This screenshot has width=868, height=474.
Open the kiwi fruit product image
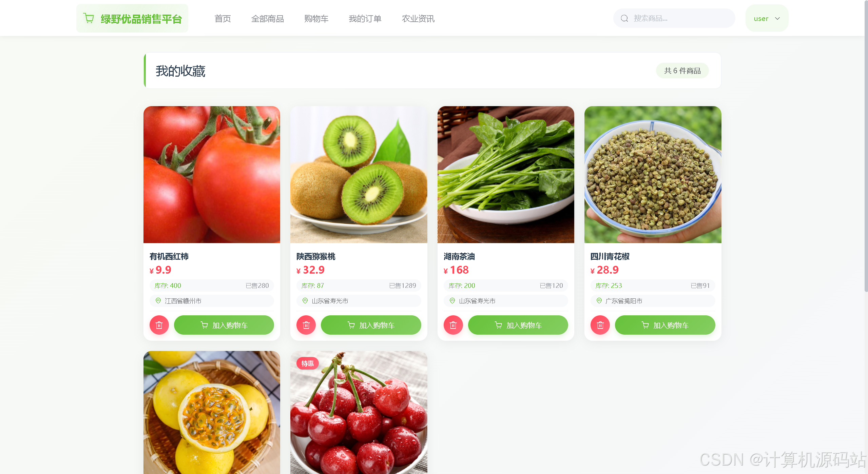(359, 175)
